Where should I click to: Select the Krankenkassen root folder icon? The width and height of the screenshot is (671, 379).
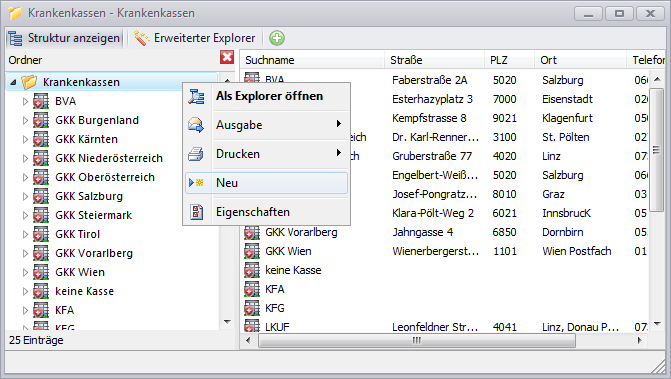[x=29, y=82]
